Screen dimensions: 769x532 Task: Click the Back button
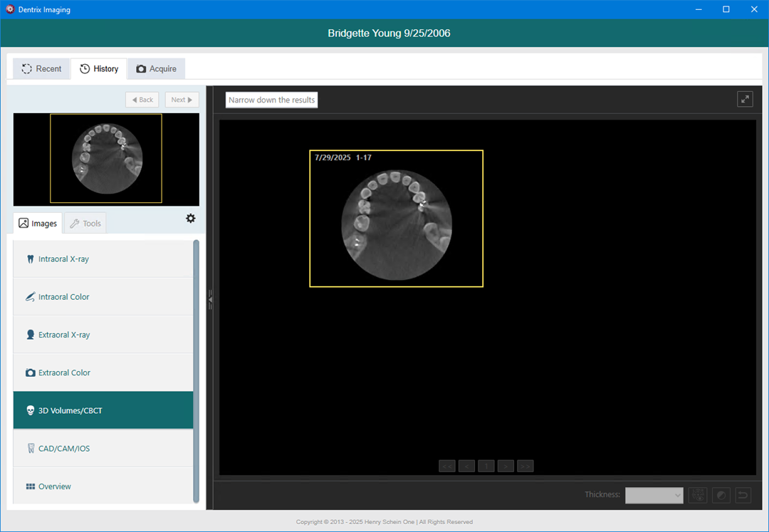coord(142,100)
